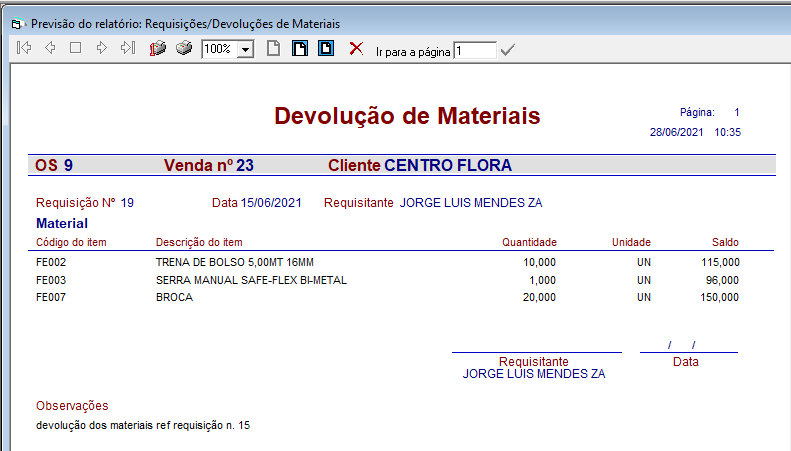Screen dimensions: 791x451
Task: Advance to the next report page
Action: pos(101,48)
